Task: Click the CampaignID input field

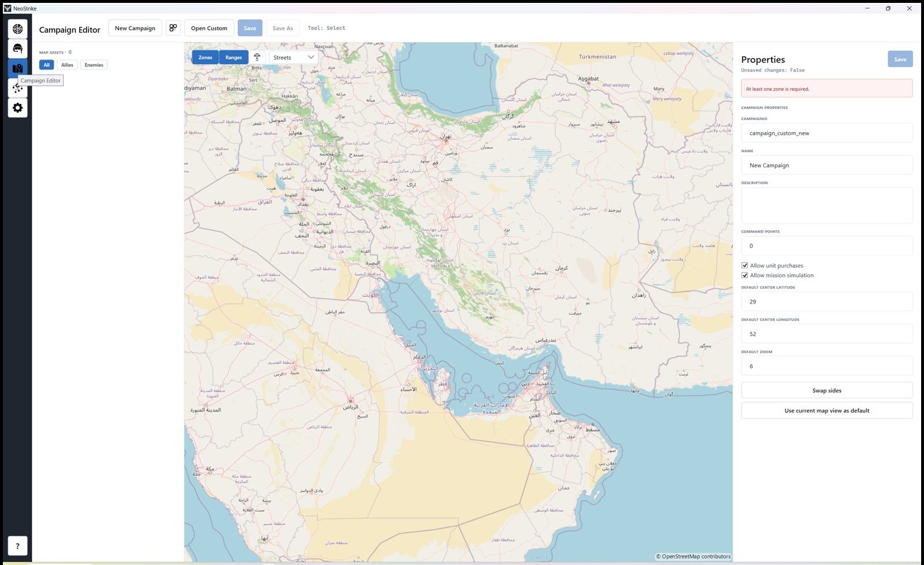Action: pos(827,133)
